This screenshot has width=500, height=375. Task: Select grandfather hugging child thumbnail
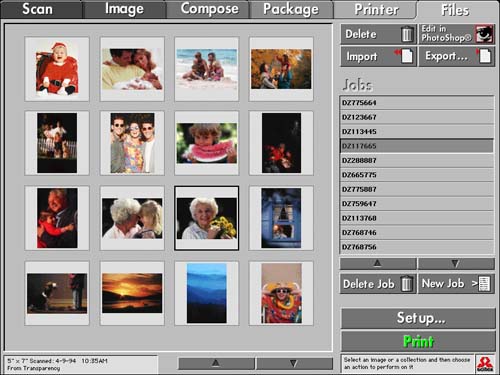click(57, 218)
